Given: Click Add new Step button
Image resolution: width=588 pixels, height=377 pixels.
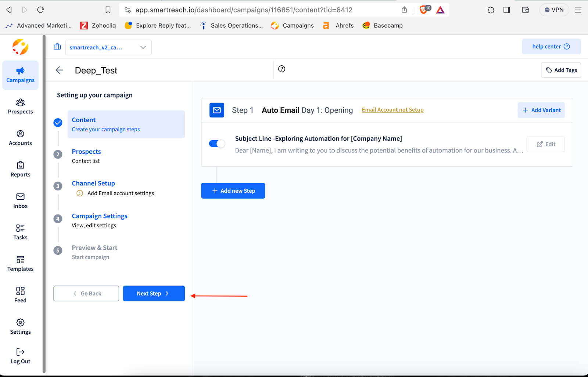Looking at the screenshot, I should coord(233,191).
